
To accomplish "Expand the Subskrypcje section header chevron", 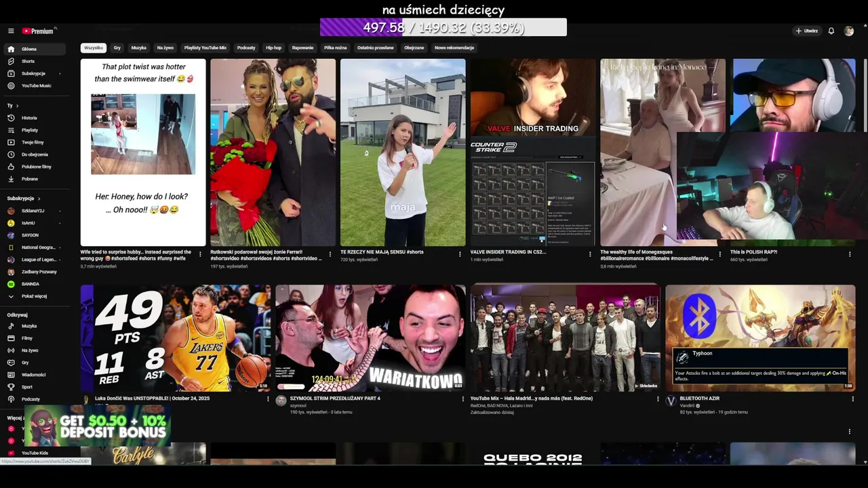I will click(39, 199).
